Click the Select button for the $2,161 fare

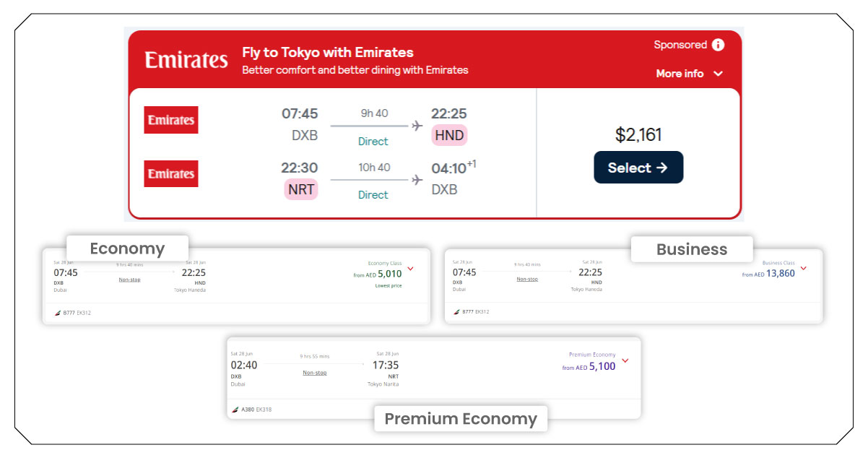pos(638,167)
